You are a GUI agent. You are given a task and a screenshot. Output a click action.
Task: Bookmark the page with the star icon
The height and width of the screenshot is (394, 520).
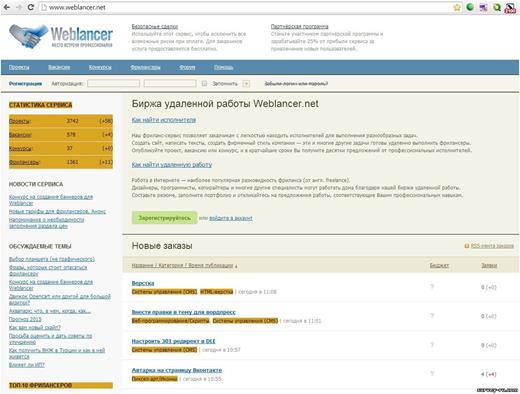pos(457,7)
